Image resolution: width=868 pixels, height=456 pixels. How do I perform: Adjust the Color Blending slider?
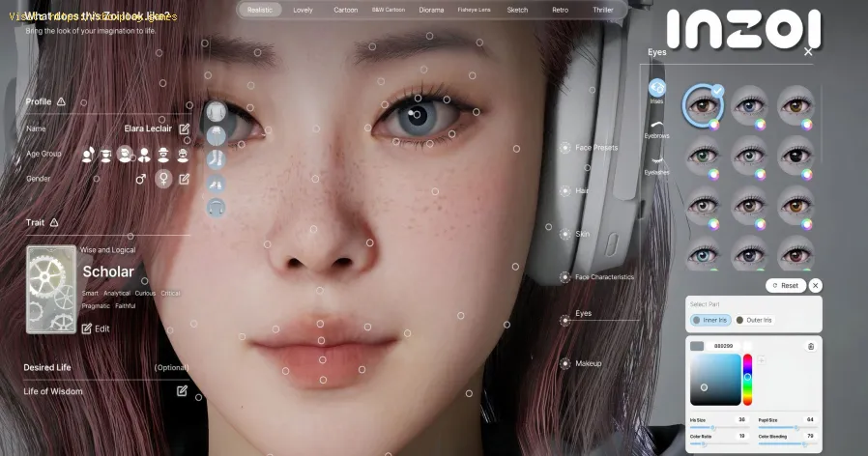(x=787, y=443)
